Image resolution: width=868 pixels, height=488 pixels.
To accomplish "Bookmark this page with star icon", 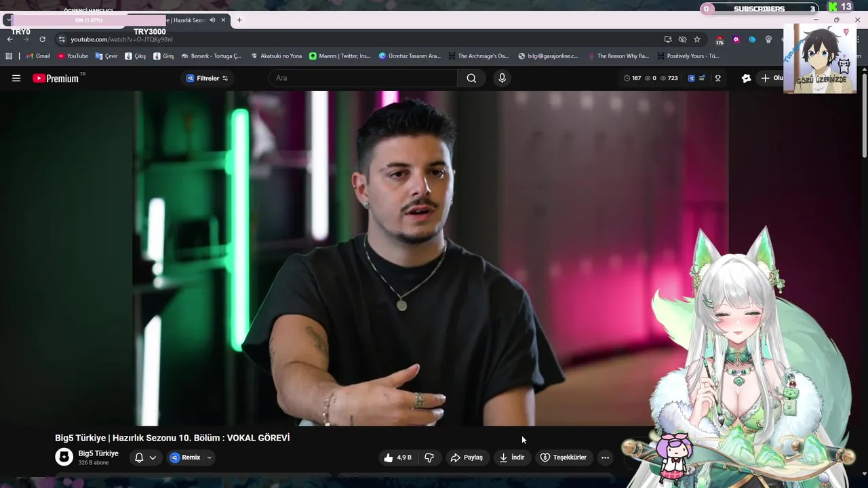I will [697, 39].
